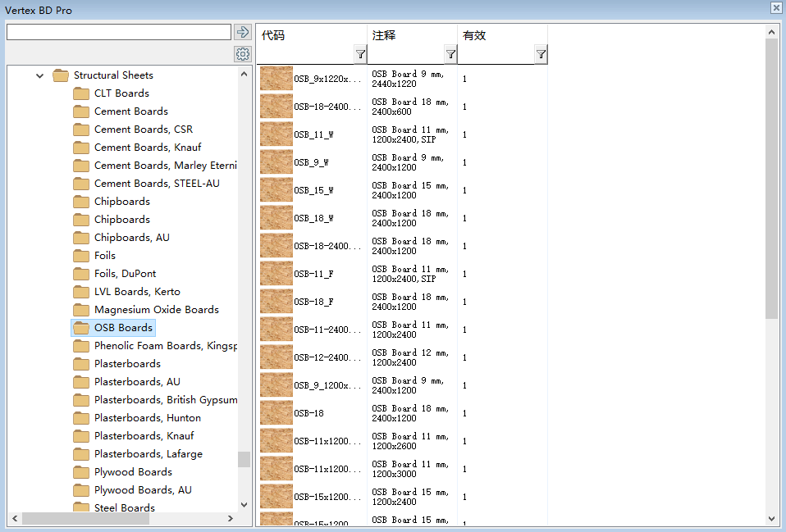Viewport: 786px width, 532px height.
Task: Click thumbnail of OSB-11_F row
Action: click(x=276, y=274)
